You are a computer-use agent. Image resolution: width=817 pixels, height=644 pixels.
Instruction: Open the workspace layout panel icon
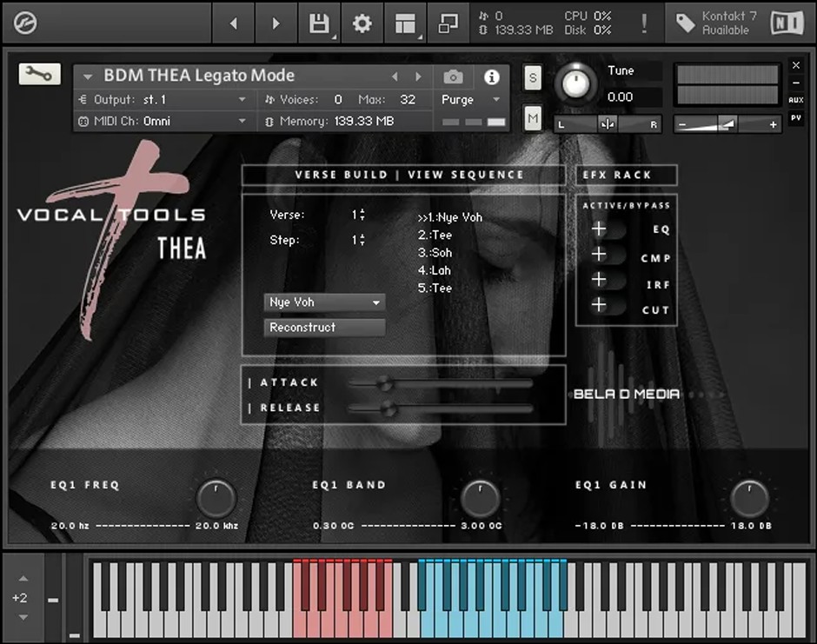tap(405, 23)
